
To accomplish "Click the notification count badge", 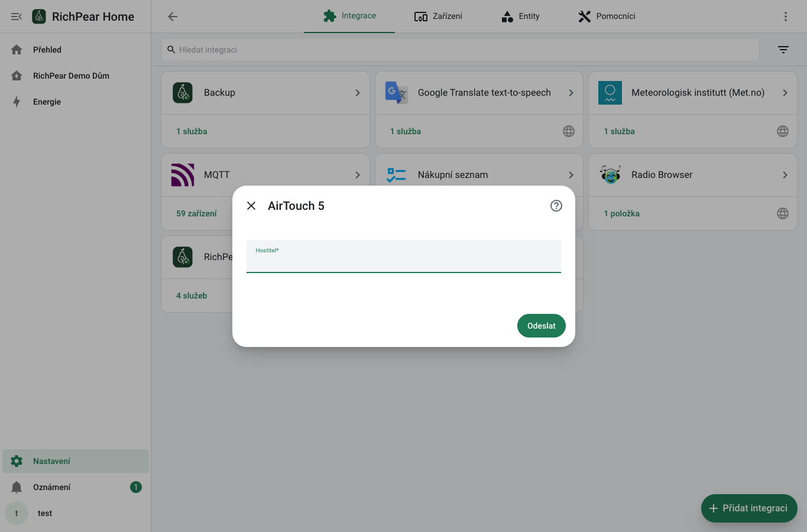I will [x=136, y=487].
